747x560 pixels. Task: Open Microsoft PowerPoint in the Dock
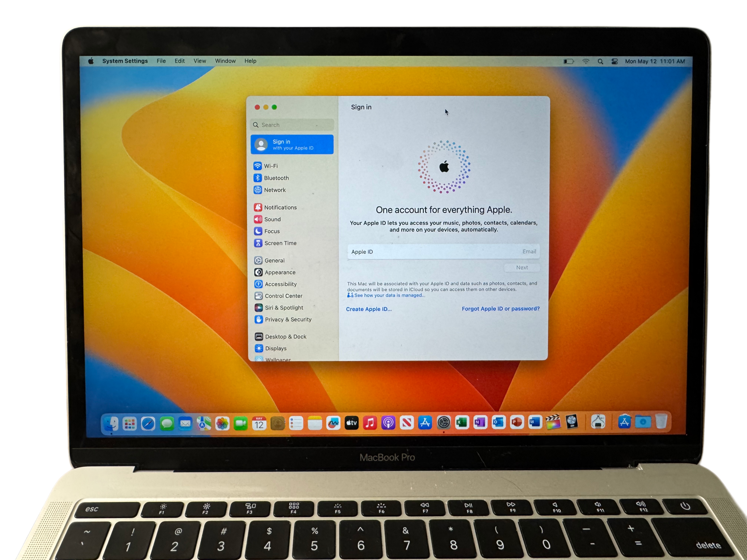pyautogui.click(x=517, y=423)
